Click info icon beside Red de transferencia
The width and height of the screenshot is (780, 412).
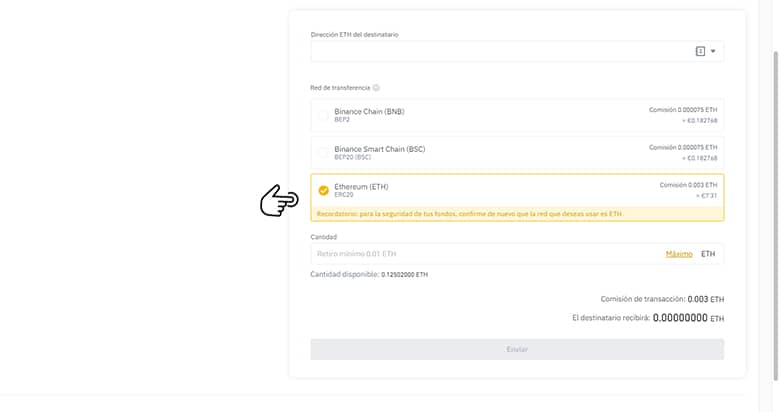376,88
